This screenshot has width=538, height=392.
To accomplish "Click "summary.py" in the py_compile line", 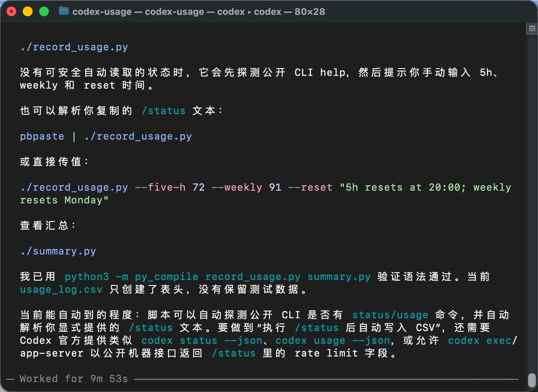I will click(x=339, y=277).
